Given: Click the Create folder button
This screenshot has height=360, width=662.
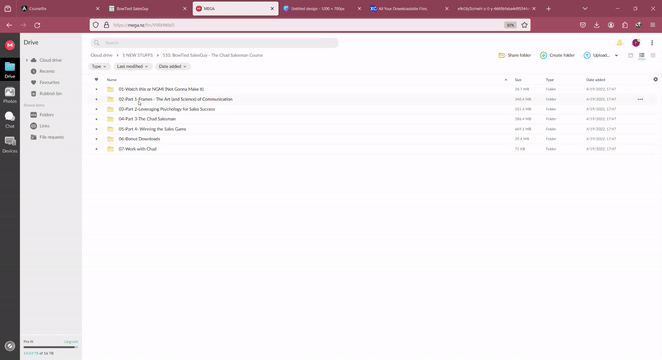Looking at the screenshot, I should 557,55.
